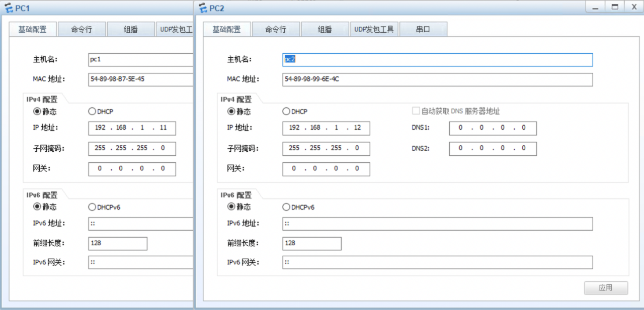Screen dimensions: 644x310
Task: Click the DNS2 address field
Action: click(493, 149)
